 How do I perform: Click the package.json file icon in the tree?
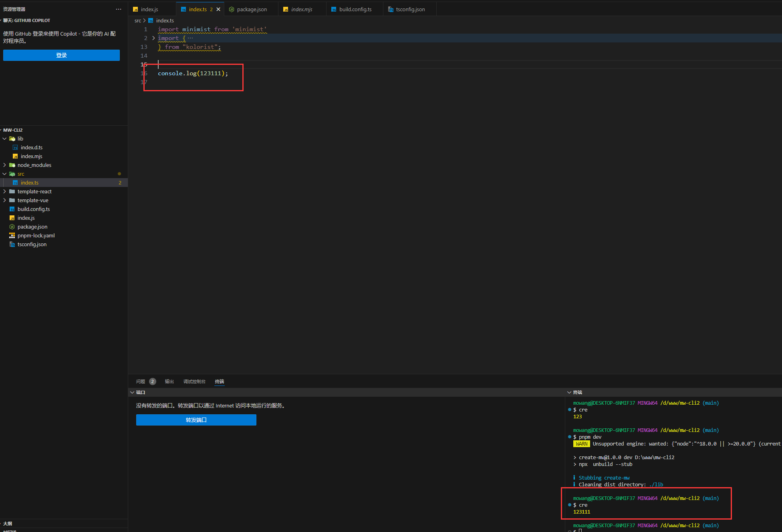click(x=12, y=227)
